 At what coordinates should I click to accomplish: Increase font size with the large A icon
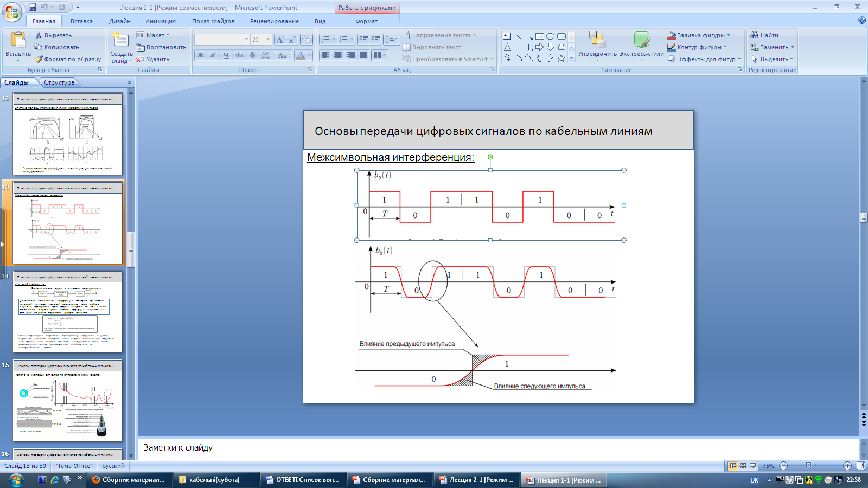pyautogui.click(x=280, y=40)
